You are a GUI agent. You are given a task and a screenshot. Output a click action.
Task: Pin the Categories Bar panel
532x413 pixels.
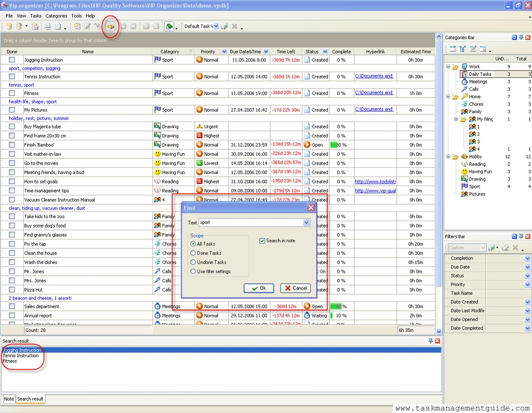[x=521, y=37]
